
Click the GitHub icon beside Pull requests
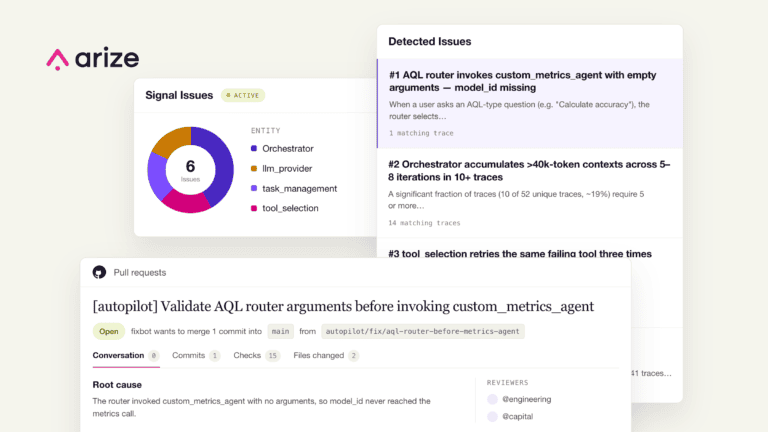[99, 272]
